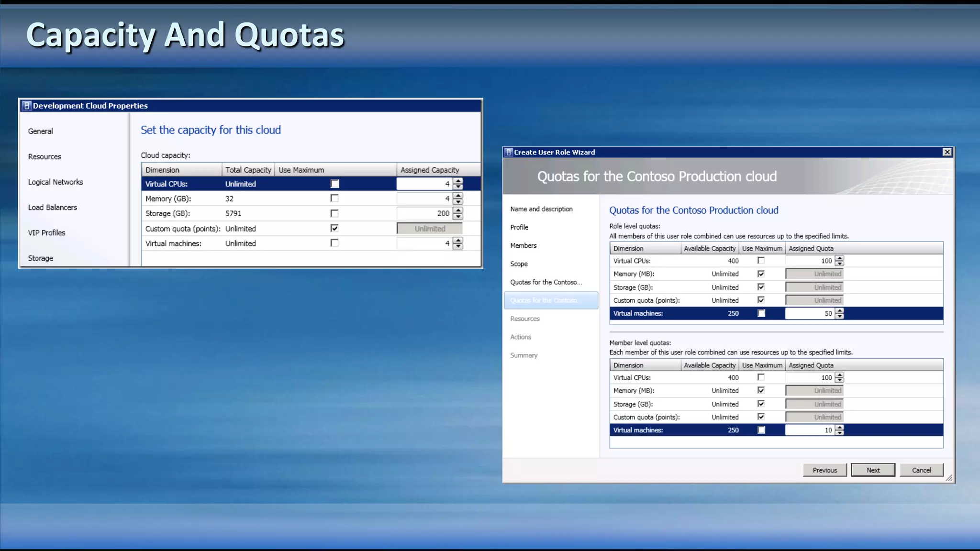Viewport: 980px width, 551px height.
Task: Cancel the Create User Role Wizard
Action: [922, 470]
